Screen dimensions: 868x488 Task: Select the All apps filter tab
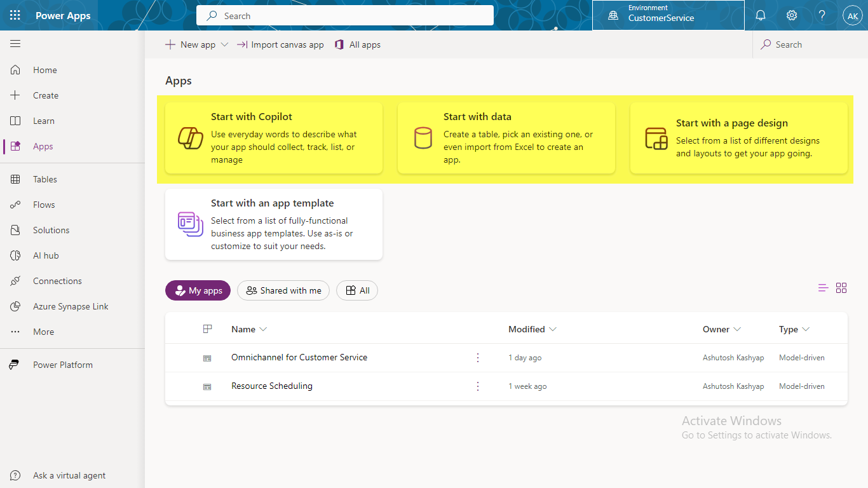coord(357,290)
